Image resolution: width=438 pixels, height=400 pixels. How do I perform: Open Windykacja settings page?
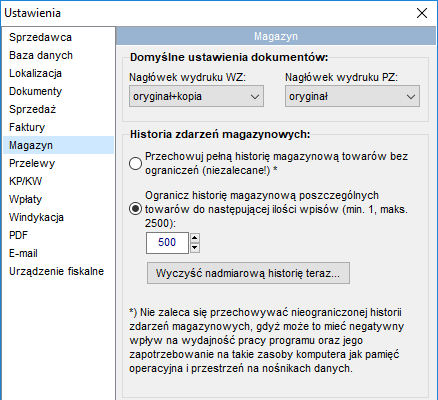pos(58,217)
